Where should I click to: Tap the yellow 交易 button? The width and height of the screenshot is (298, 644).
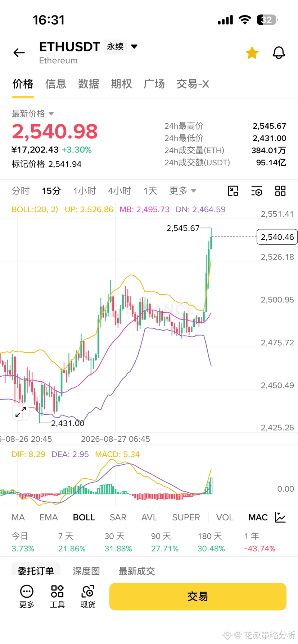coord(198,597)
